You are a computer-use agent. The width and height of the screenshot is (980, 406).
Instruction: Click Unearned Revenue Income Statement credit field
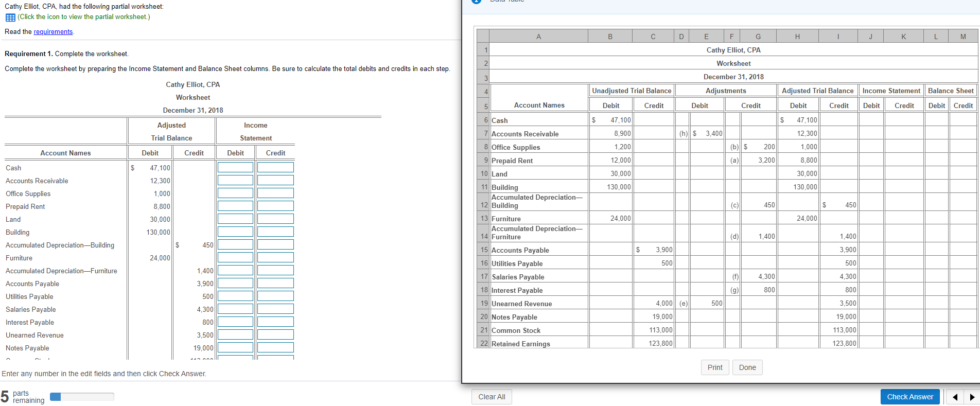[275, 334]
